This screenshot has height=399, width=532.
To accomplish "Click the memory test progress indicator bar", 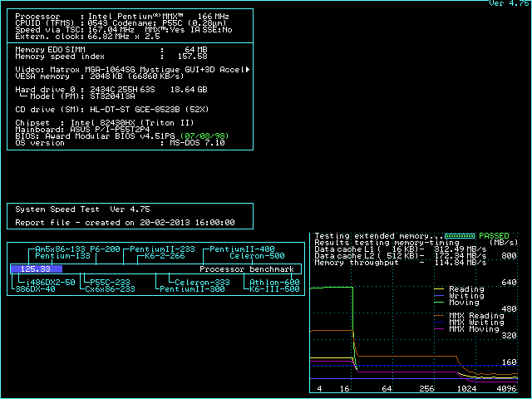I will point(460,236).
